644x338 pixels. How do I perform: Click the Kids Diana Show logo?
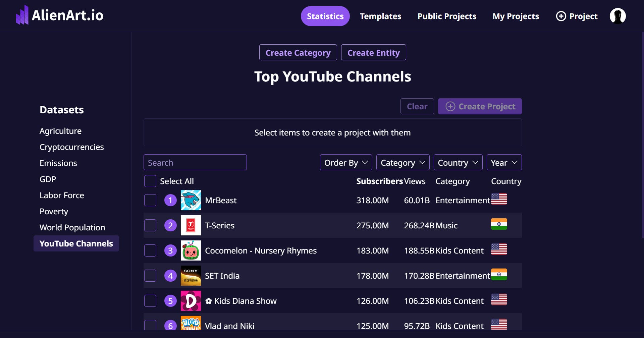(191, 301)
